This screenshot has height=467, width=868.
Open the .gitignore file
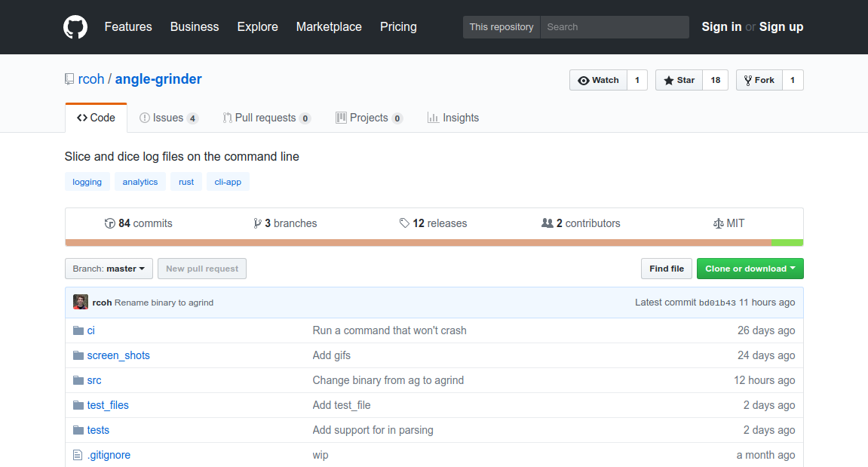(x=109, y=456)
